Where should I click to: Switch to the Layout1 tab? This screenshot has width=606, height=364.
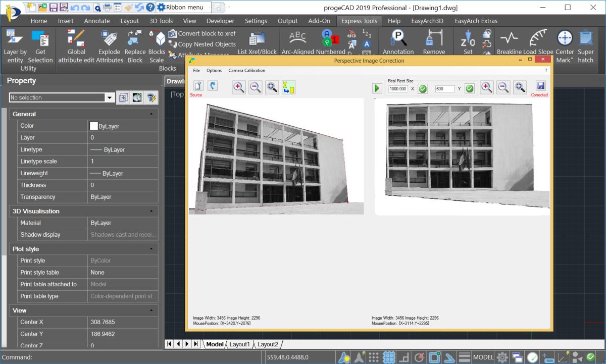239,344
